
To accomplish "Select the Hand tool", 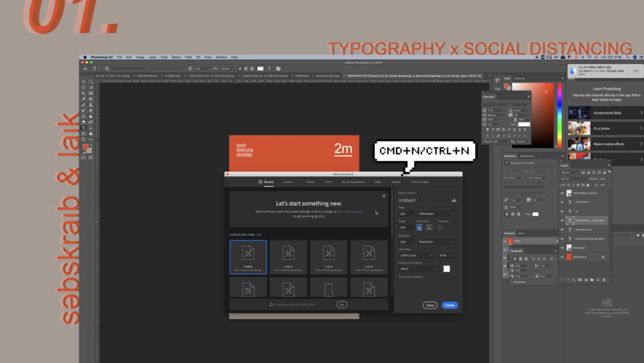I will coord(91,134).
